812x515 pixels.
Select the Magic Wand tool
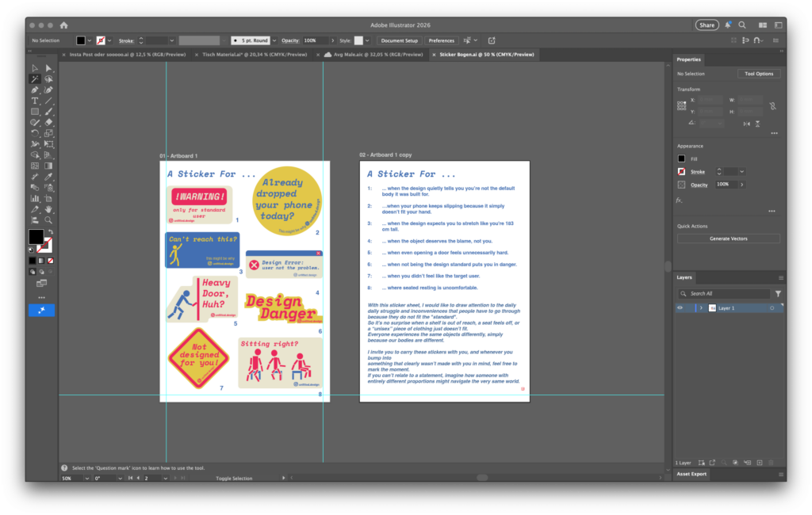pos(35,79)
